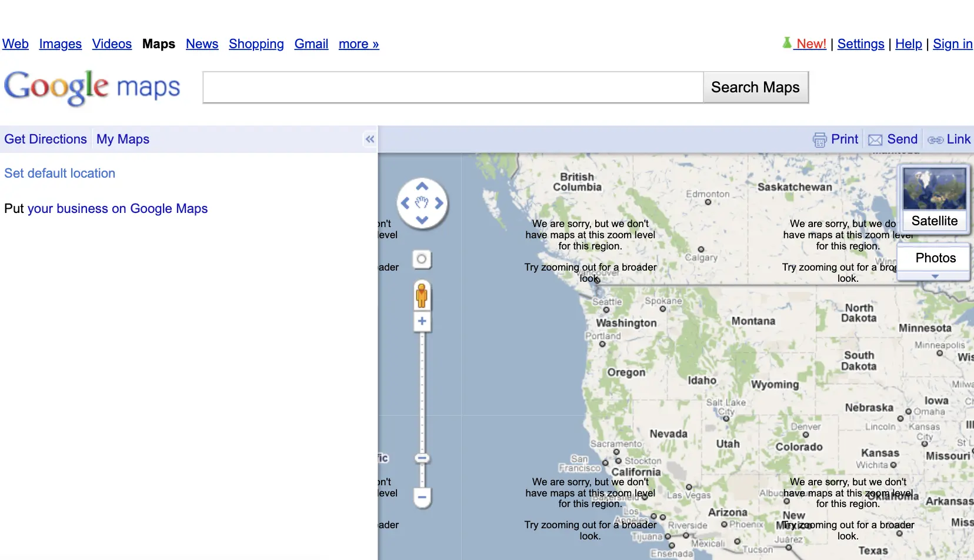Open Videos from top navigation
Viewport: 974px width, 560px height.
point(112,44)
